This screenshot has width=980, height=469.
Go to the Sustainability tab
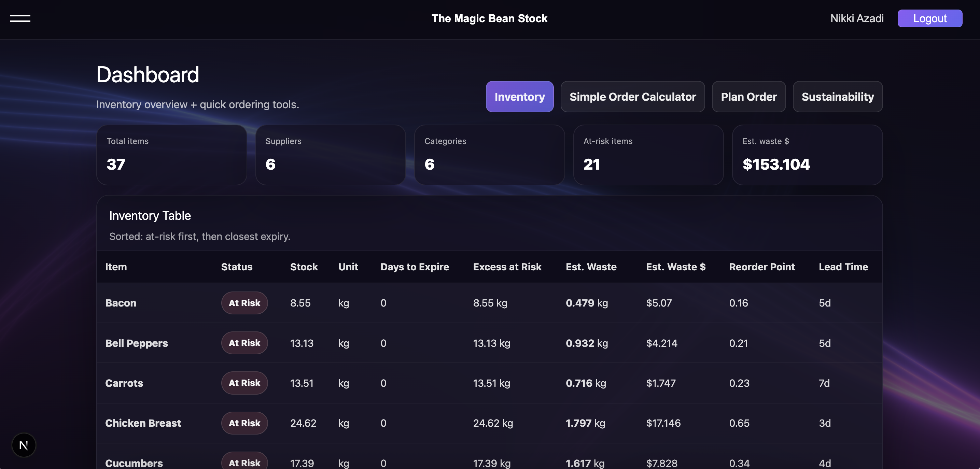point(837,97)
